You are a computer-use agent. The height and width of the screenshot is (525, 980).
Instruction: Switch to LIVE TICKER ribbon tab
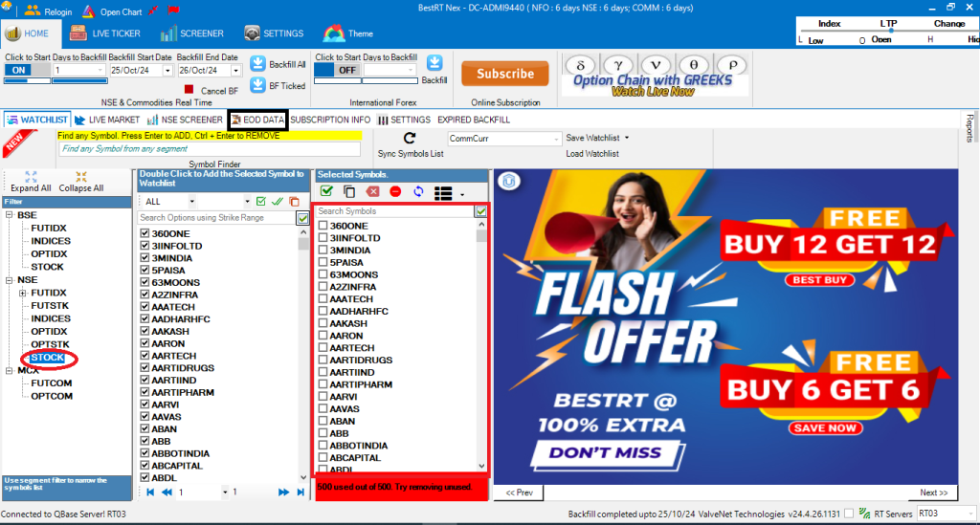[105, 33]
